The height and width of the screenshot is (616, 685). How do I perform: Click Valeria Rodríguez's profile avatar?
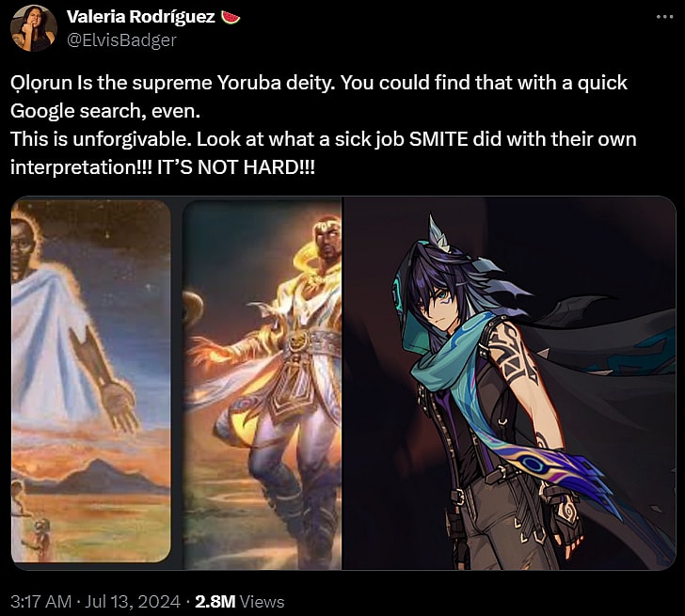click(33, 28)
